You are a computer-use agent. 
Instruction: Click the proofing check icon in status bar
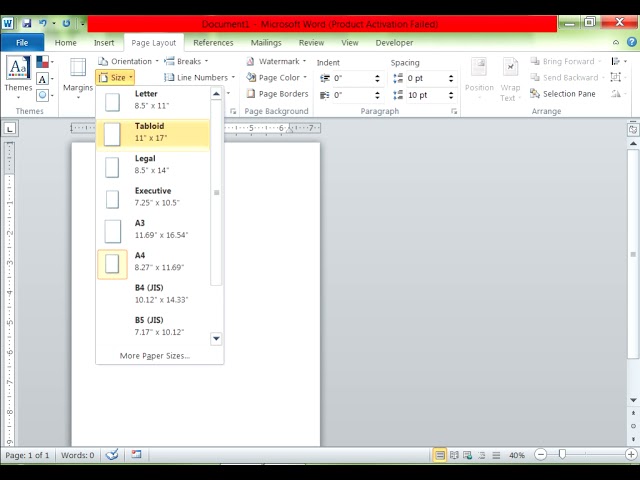pyautogui.click(x=112, y=455)
